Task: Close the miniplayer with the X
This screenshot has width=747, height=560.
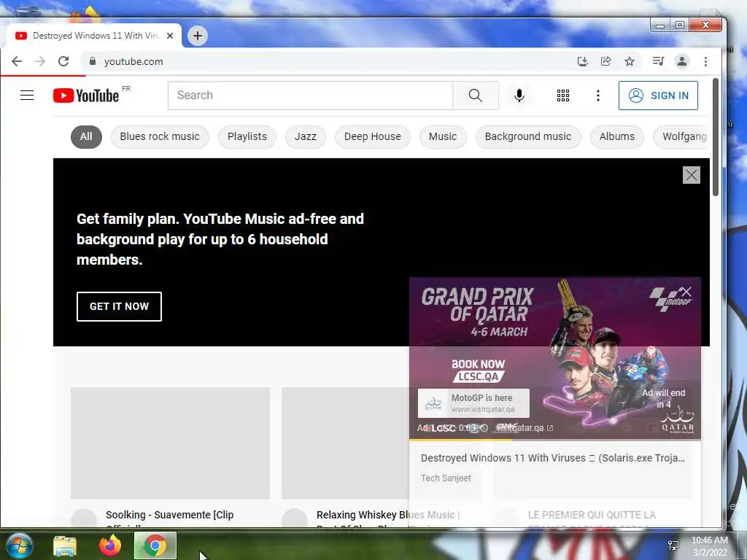Action: (685, 292)
